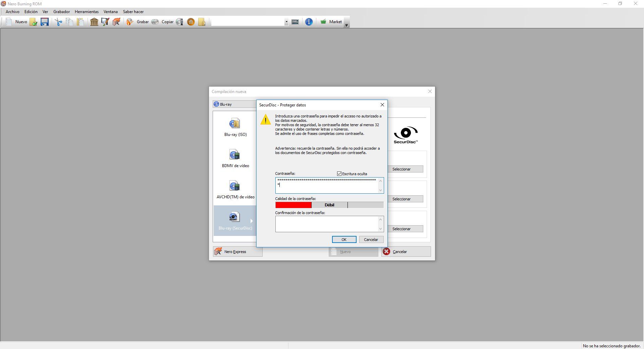The image size is (644, 349).
Task: Select Blu-ray (ISO) compilation type
Action: (x=235, y=127)
